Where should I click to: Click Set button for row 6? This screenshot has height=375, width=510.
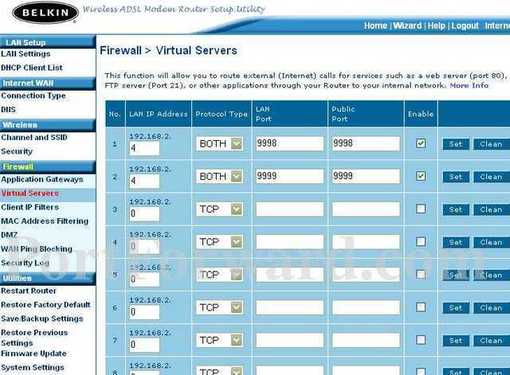pos(456,308)
